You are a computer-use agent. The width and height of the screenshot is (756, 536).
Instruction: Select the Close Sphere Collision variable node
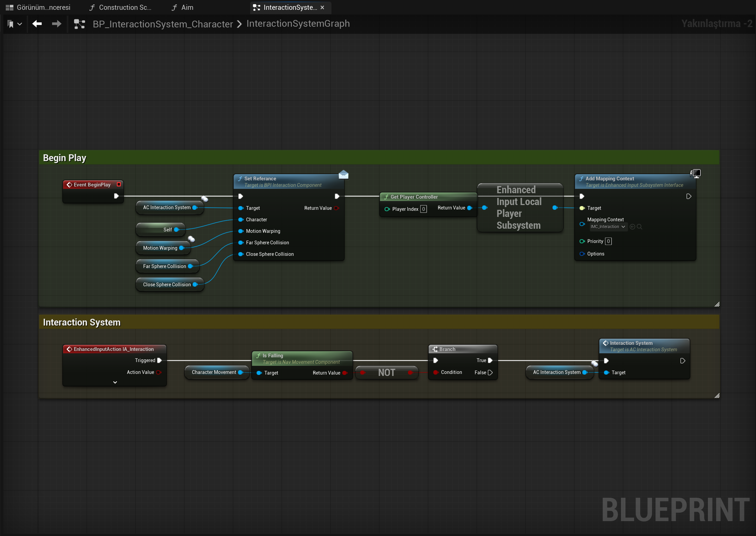coord(170,285)
